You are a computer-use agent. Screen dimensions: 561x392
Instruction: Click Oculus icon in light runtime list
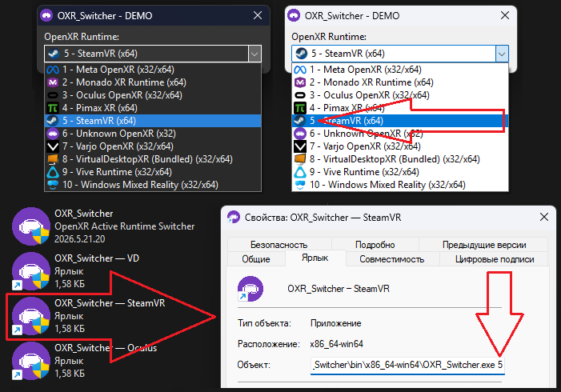click(x=300, y=95)
